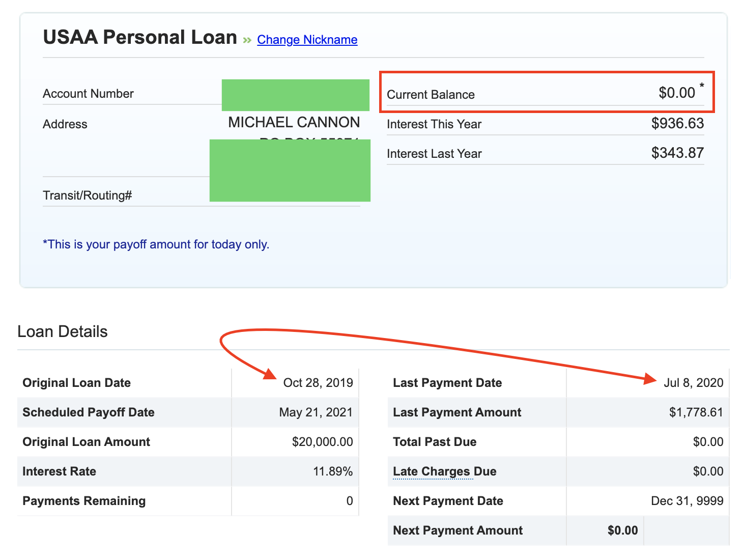Click the Original Loan Amount label
744x560 pixels.
tap(87, 442)
